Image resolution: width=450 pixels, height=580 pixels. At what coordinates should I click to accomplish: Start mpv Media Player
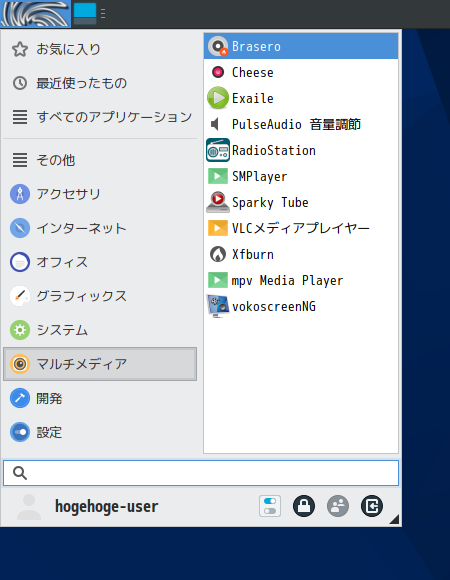point(301,280)
